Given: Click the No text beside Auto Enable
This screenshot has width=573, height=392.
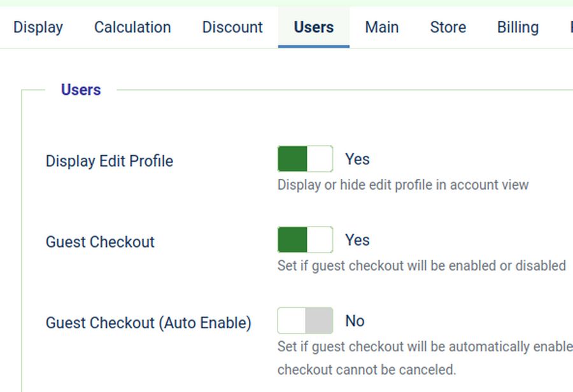Looking at the screenshot, I should [x=355, y=321].
